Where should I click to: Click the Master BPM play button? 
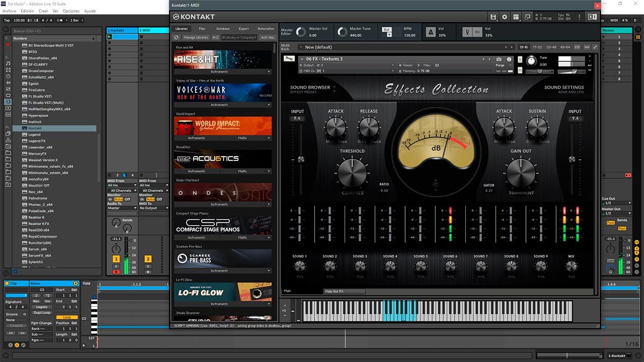tap(390, 35)
